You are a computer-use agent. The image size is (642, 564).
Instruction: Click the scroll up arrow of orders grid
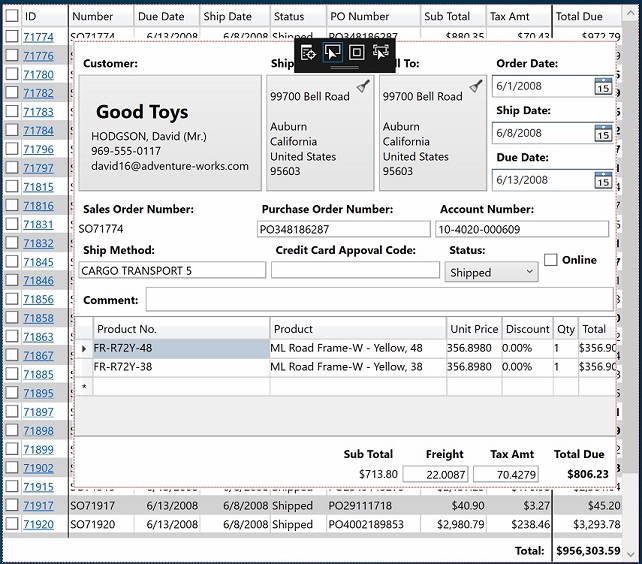click(x=630, y=13)
